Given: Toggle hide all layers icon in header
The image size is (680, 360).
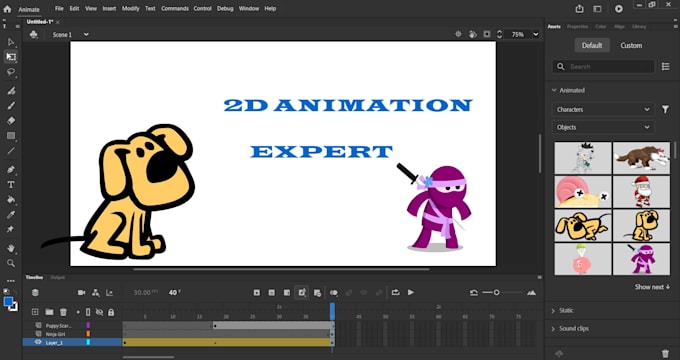Looking at the screenshot, I should tap(99, 312).
